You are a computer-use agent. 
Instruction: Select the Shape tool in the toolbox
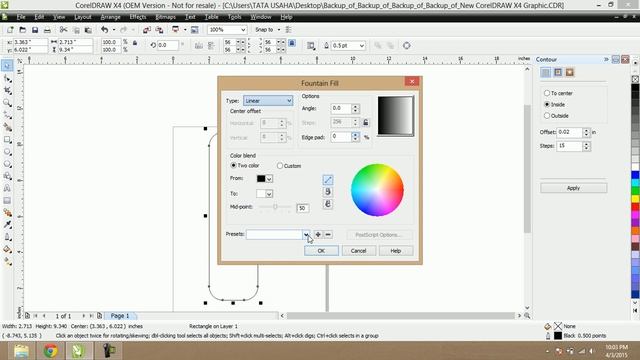click(7, 78)
